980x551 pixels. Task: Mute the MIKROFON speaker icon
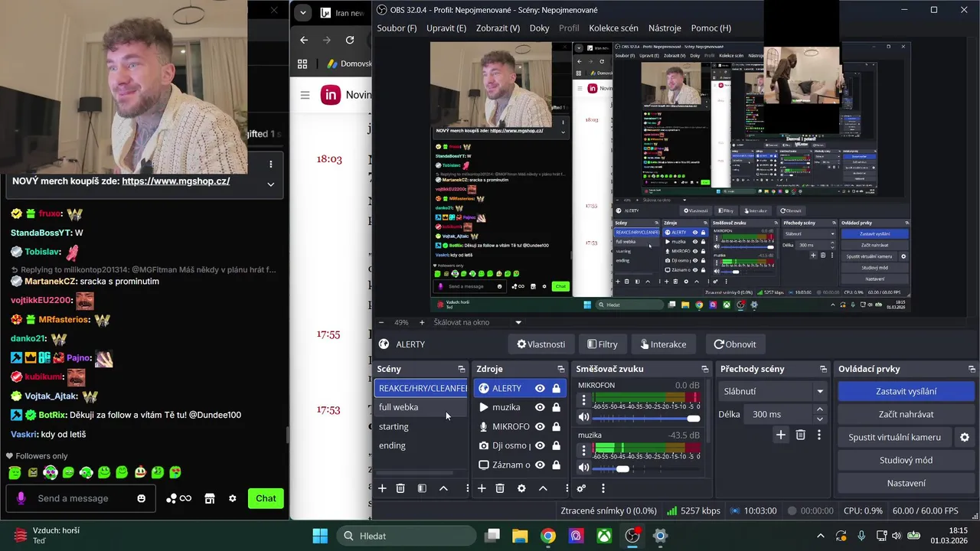pos(584,418)
